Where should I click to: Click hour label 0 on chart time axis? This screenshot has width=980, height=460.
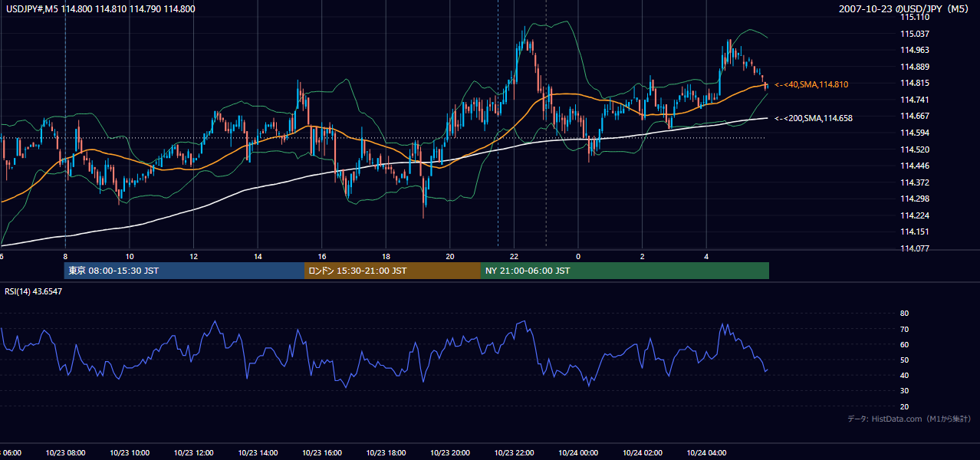578,256
